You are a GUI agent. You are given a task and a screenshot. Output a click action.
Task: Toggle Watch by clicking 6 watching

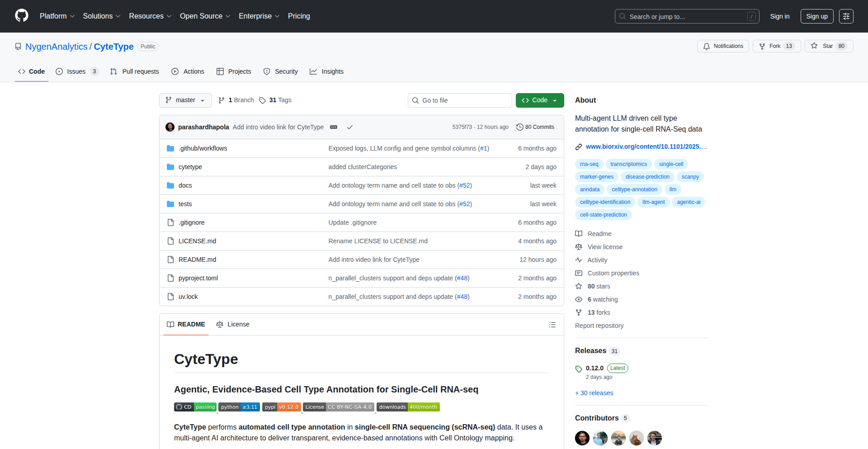pos(602,299)
